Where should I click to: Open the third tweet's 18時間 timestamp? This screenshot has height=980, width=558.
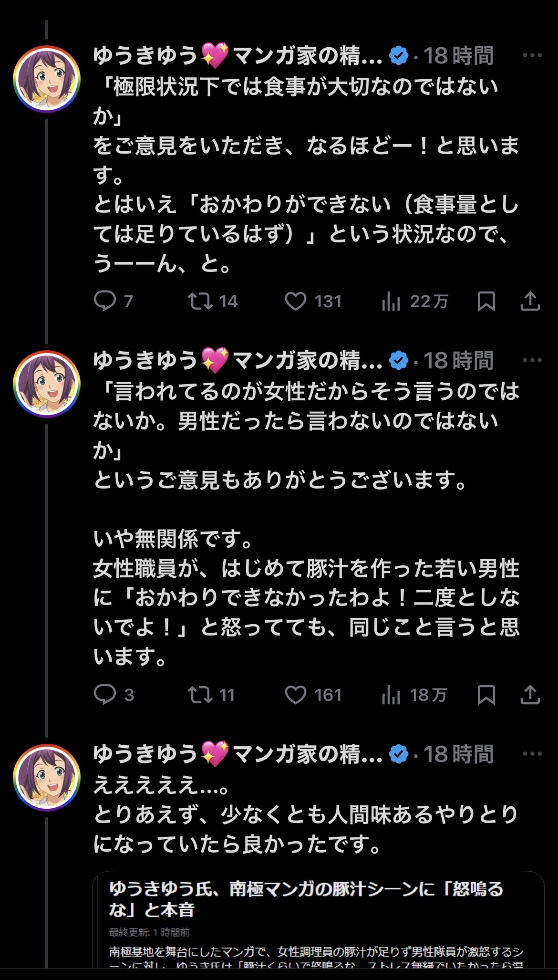pyautogui.click(x=458, y=754)
